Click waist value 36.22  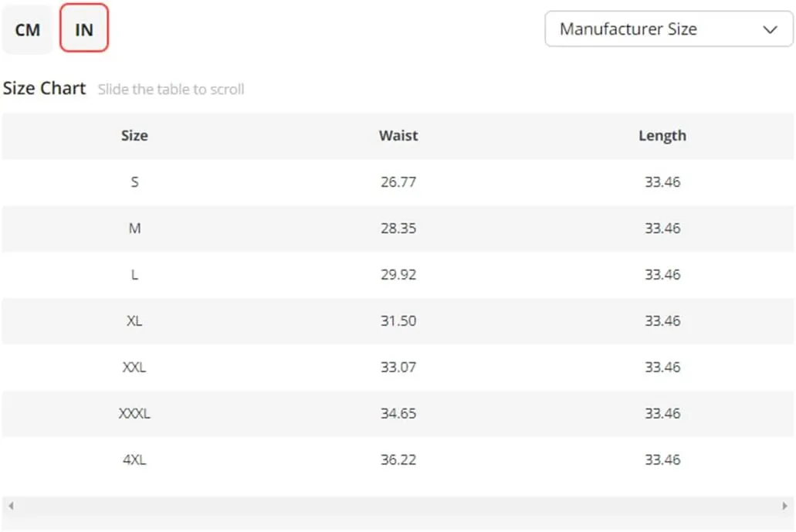coord(398,460)
